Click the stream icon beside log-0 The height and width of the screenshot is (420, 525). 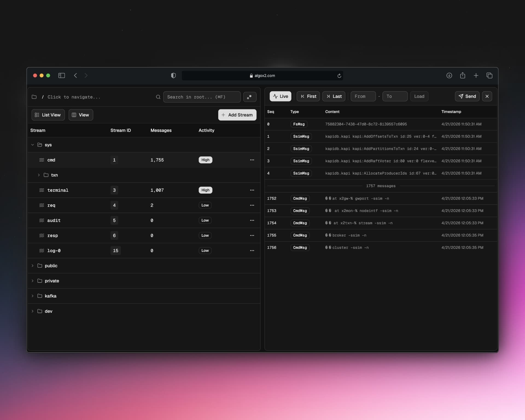click(x=42, y=250)
